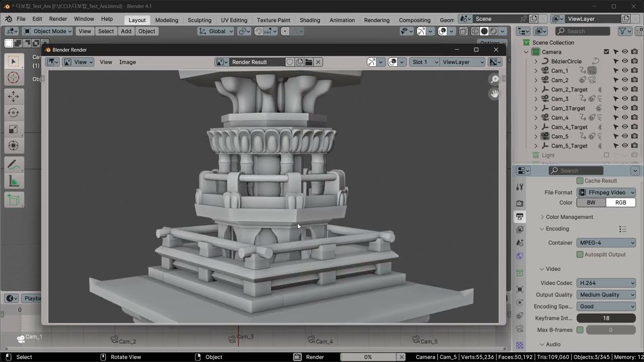644x362 pixels.
Task: Open the Container MPEG-4 dropdown
Action: click(606, 243)
